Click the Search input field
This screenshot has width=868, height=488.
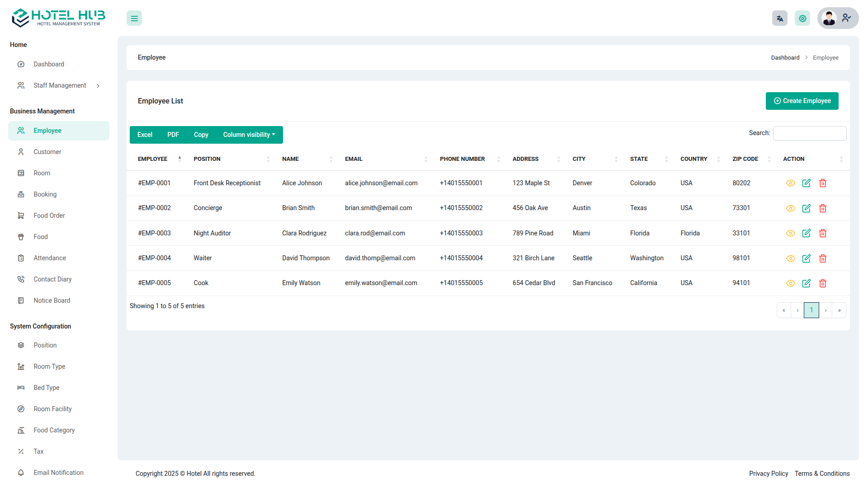[x=809, y=133]
